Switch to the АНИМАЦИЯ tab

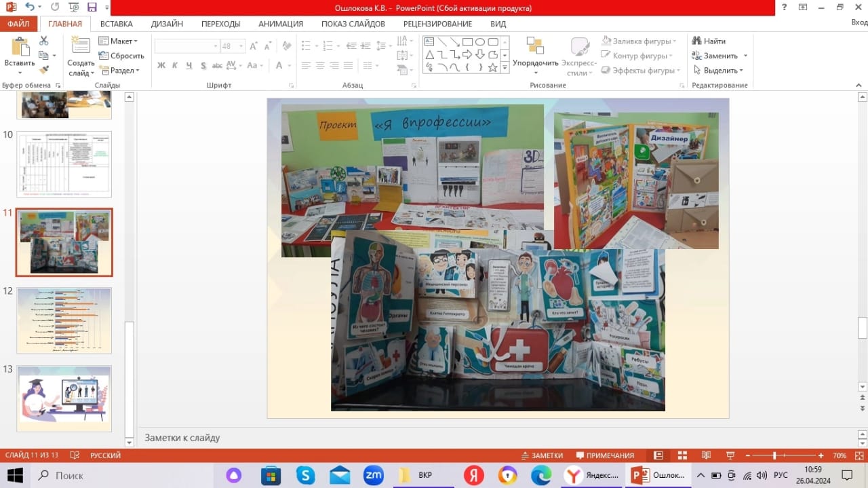[x=280, y=24]
